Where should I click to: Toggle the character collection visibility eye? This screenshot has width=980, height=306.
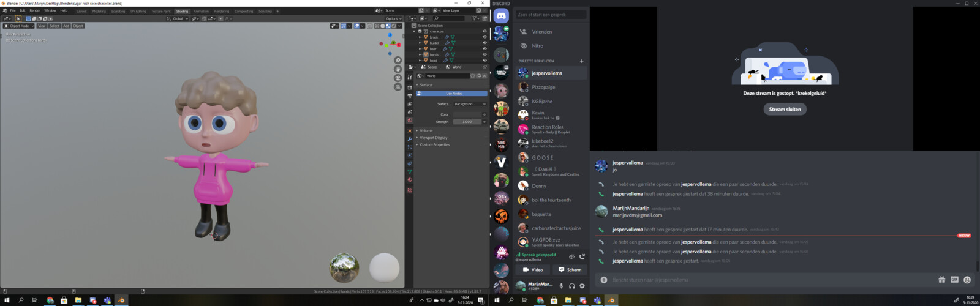click(484, 31)
